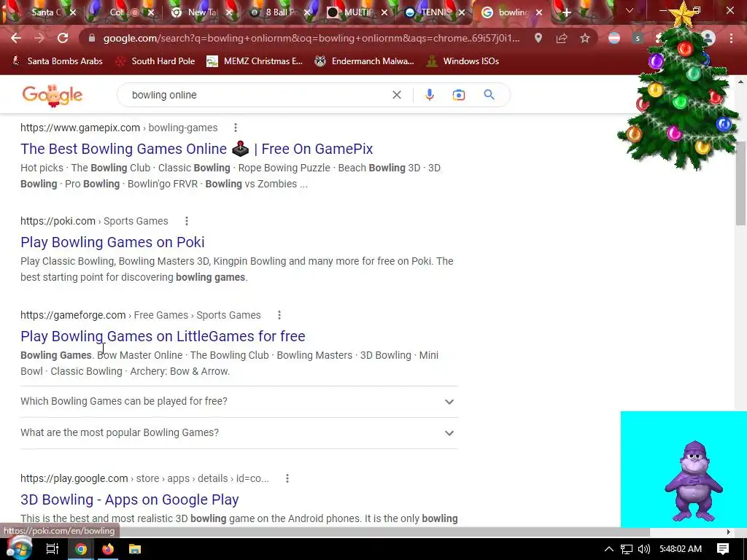Image resolution: width=747 pixels, height=560 pixels.
Task: Close the Santa C tab
Action: (72, 12)
